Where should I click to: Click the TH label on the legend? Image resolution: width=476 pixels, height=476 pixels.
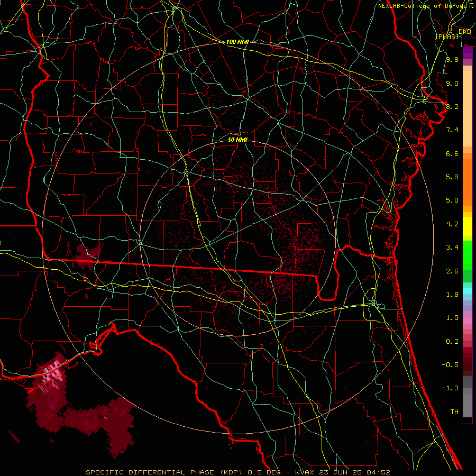tap(454, 412)
